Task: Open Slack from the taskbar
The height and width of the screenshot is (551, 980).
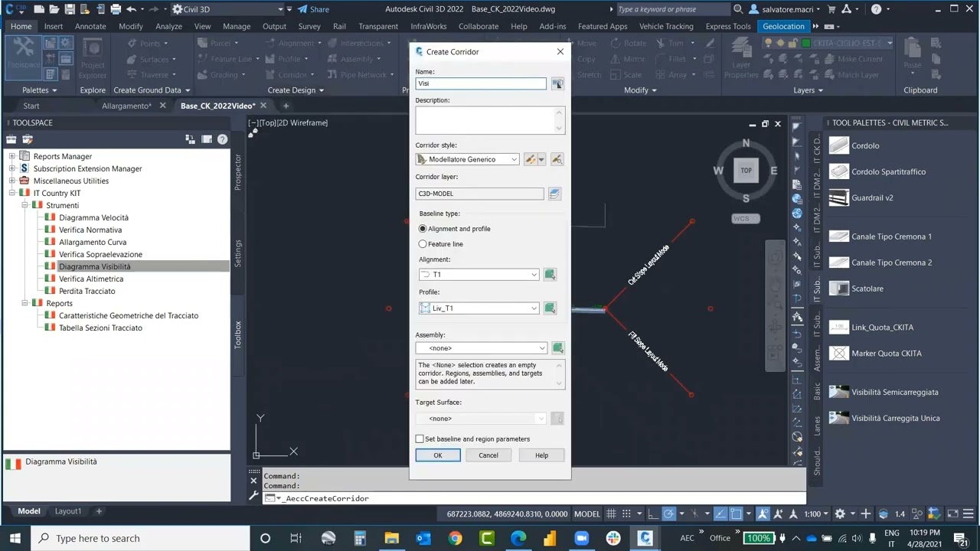Action: coord(612,538)
